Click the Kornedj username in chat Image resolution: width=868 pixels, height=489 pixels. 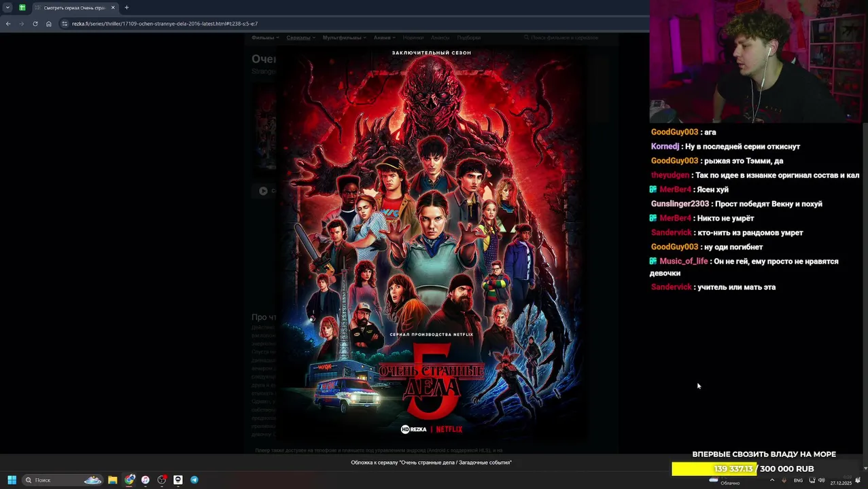[665, 147]
